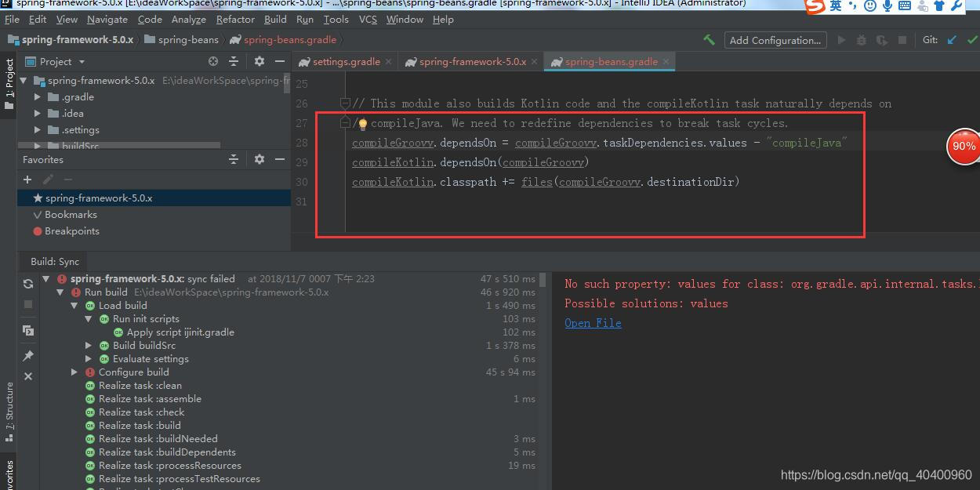
Task: Click the Sogou input method S logo
Action: (815, 5)
